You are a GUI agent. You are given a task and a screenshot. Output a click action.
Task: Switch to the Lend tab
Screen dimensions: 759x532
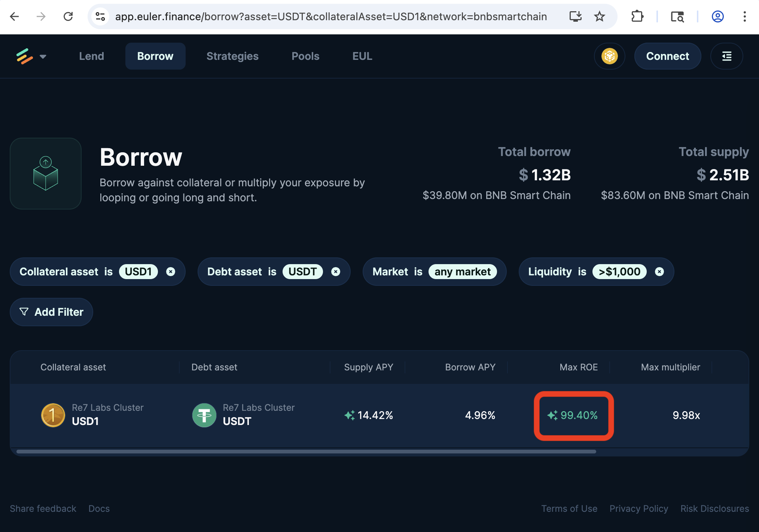91,56
